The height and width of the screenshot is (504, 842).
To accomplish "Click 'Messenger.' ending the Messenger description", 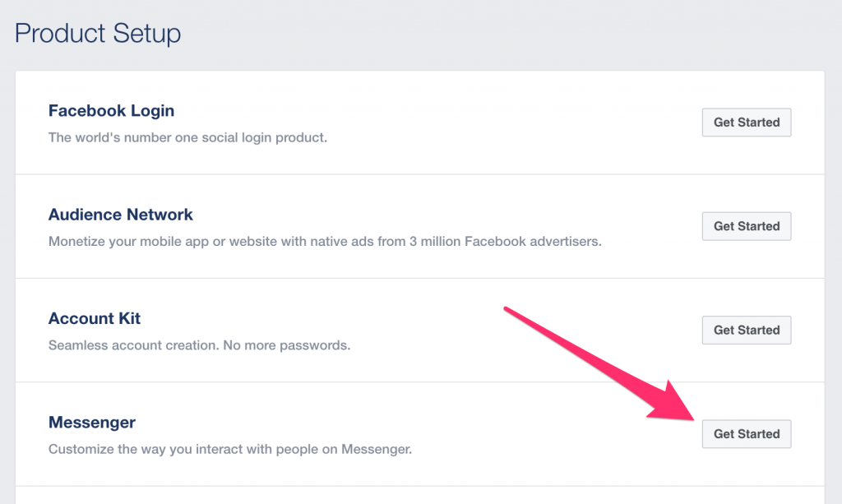I will [377, 449].
